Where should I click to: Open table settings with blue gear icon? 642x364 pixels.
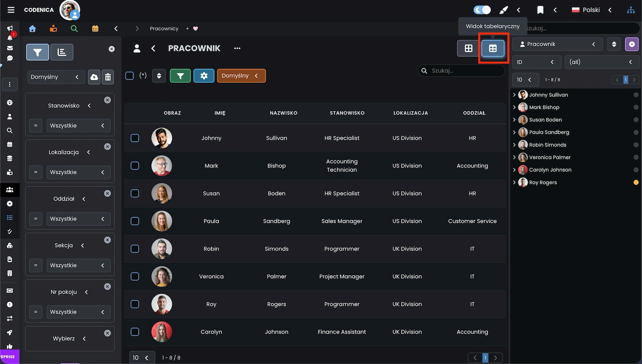pos(204,76)
